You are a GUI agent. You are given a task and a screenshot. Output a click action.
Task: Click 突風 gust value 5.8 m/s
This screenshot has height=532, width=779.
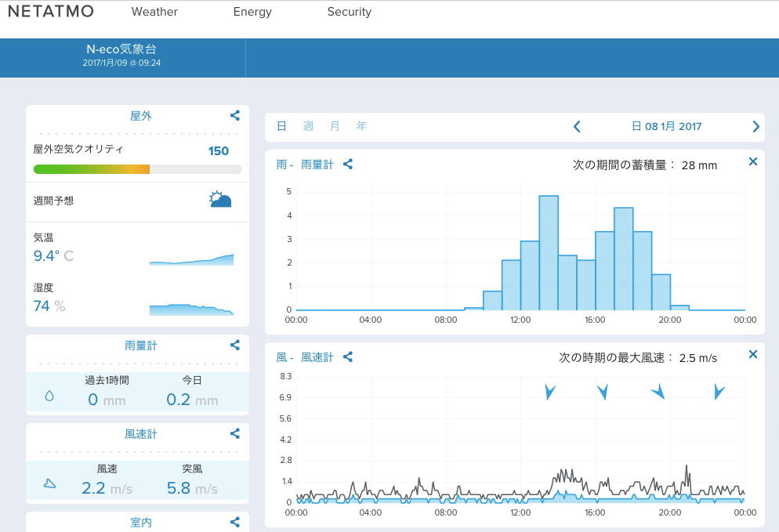coord(192,488)
